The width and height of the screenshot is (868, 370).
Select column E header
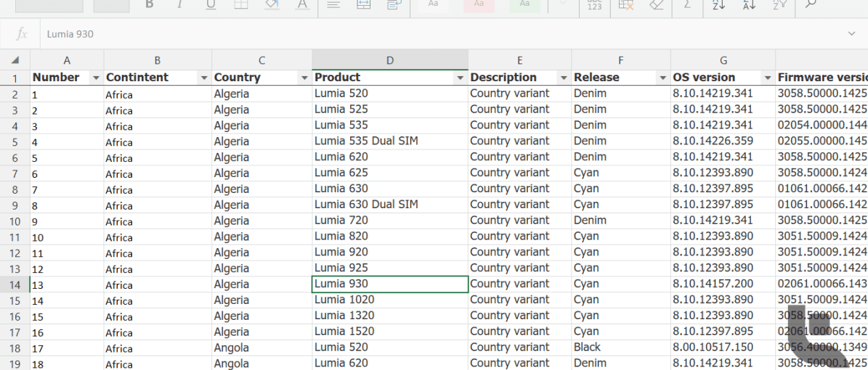click(x=520, y=59)
